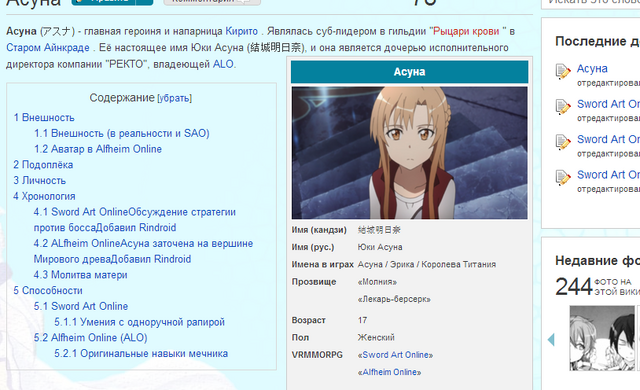The image size is (640, 390).
Task: Click the Возраст value 17
Action: pyautogui.click(x=362, y=320)
